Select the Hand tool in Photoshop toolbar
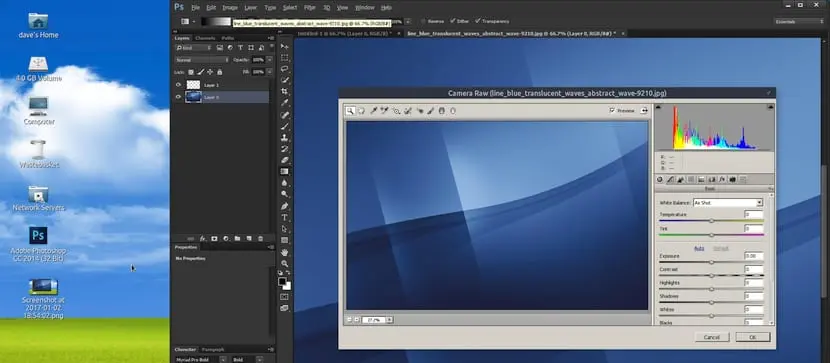This screenshot has height=363, width=830. (x=285, y=252)
